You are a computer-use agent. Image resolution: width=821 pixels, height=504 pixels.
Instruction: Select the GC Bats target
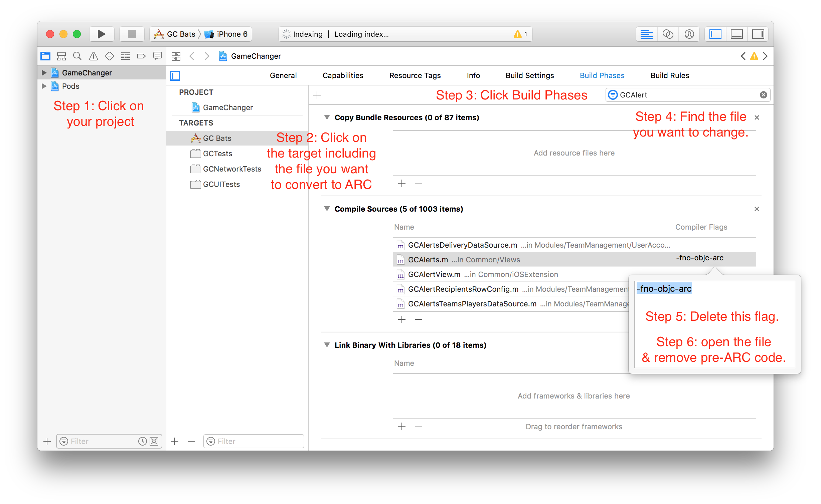pos(237,138)
